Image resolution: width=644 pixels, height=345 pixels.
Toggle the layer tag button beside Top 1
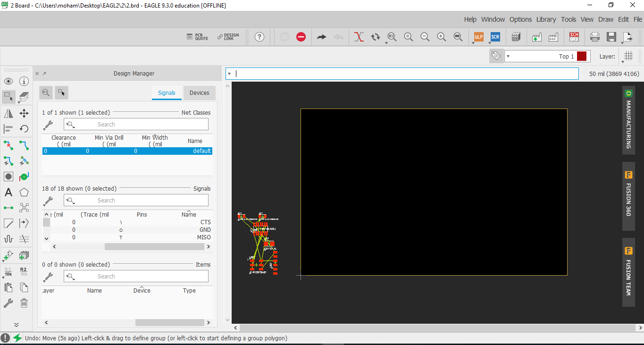[x=496, y=56]
